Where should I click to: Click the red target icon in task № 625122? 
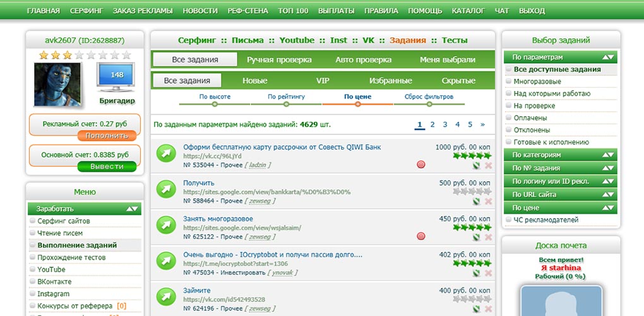pyautogui.click(x=421, y=236)
